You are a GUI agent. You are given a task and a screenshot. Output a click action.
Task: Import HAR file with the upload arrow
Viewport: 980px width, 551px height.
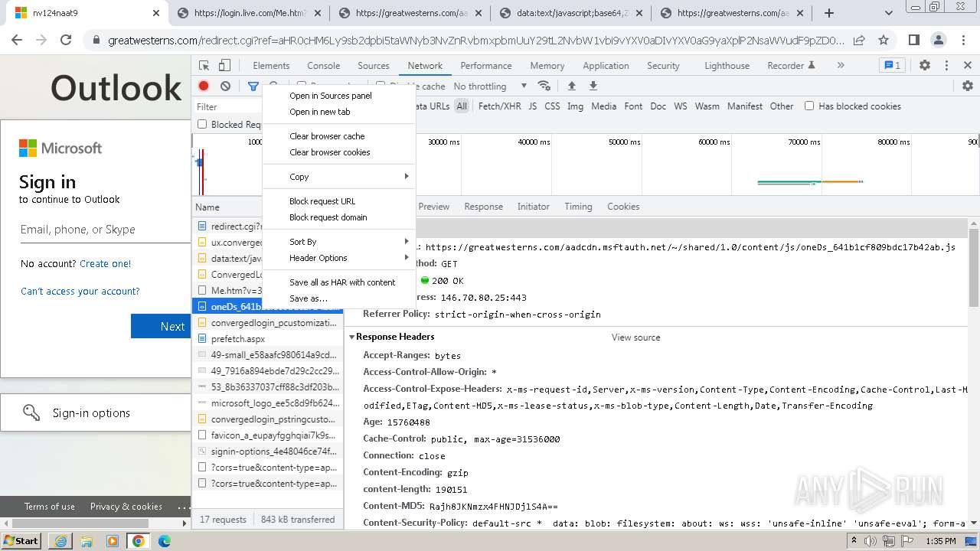coord(571,86)
